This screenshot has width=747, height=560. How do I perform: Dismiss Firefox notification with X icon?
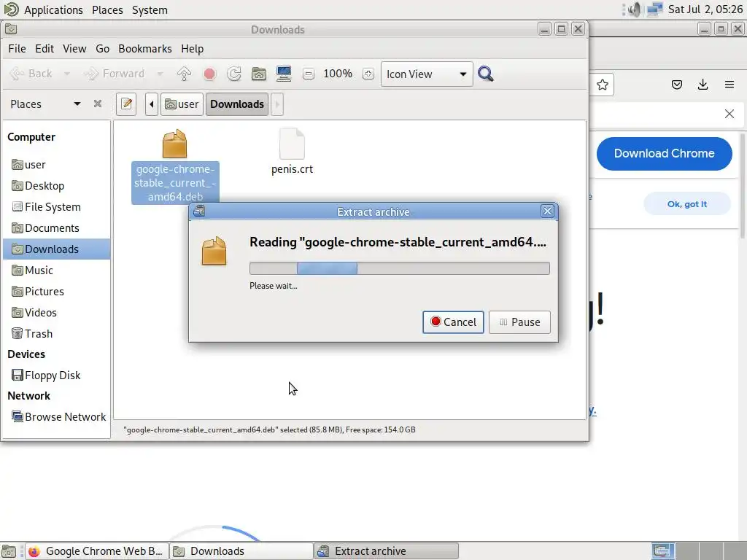[729, 114]
